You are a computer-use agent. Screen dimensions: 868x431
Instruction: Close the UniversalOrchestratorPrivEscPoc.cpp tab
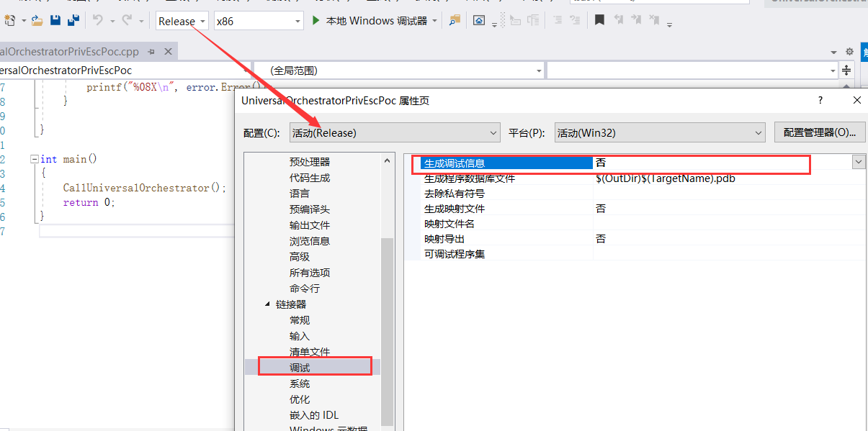pos(169,52)
